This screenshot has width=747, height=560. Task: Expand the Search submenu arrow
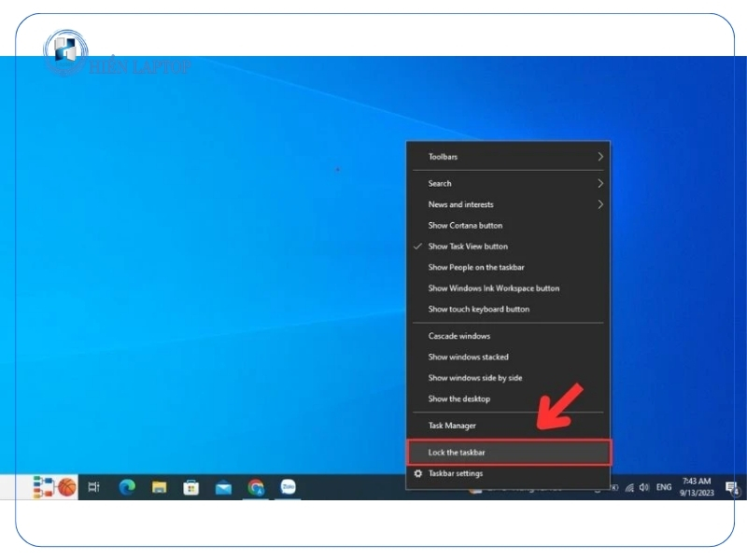pos(600,183)
